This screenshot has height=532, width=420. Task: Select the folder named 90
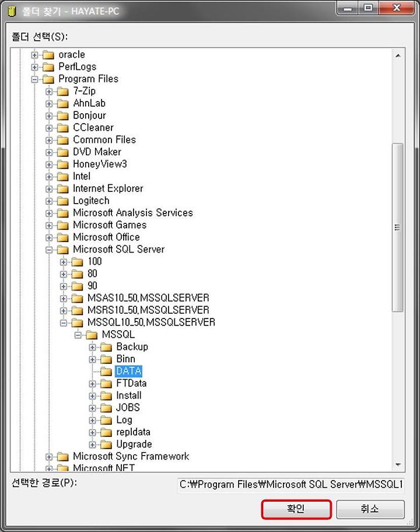click(x=92, y=286)
